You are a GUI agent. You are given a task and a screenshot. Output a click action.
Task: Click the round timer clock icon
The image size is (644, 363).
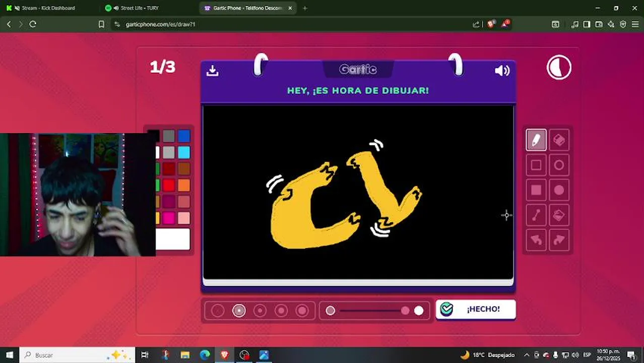pyautogui.click(x=559, y=68)
